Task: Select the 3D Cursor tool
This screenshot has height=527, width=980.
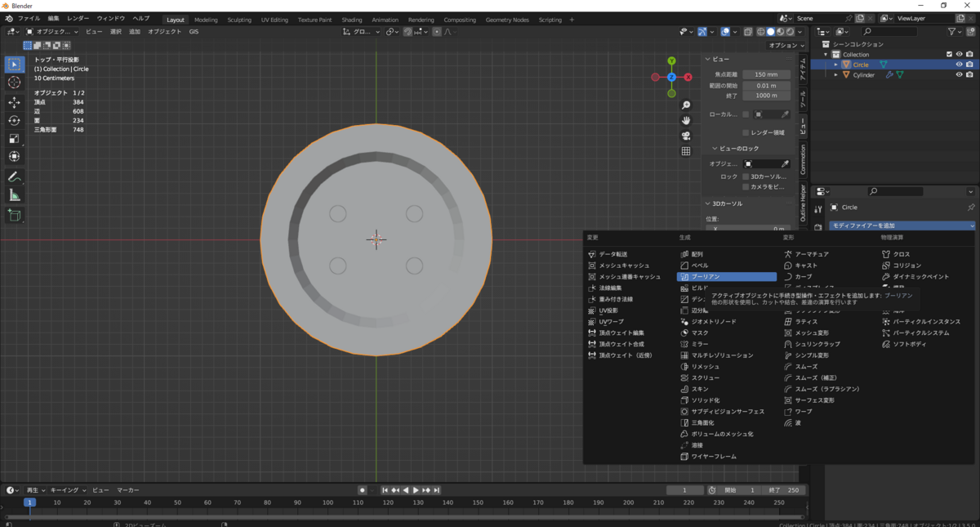Action: 14,83
